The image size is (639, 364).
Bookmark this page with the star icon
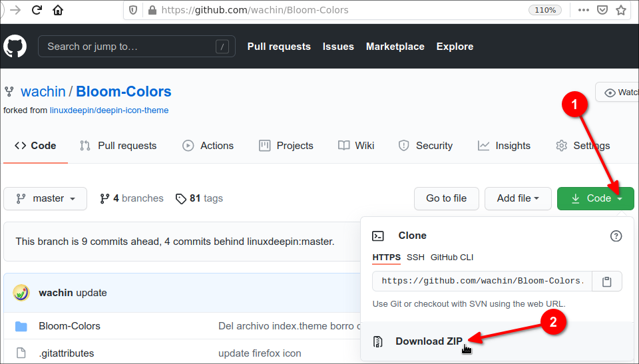(621, 10)
